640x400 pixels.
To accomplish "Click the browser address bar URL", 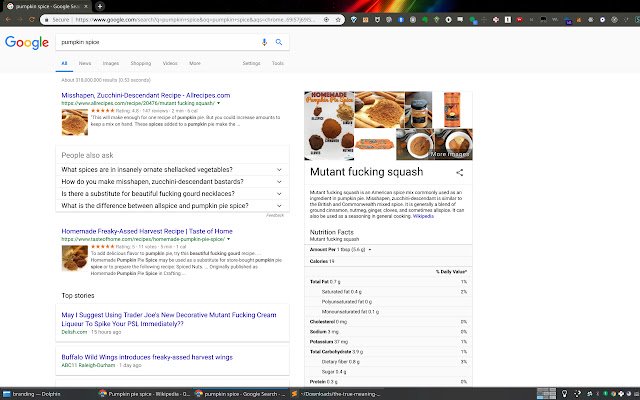I will (195, 20).
